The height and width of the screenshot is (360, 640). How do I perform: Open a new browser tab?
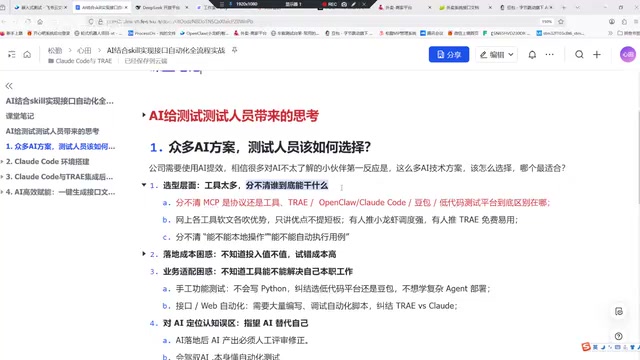pyautogui.click(x=564, y=7)
